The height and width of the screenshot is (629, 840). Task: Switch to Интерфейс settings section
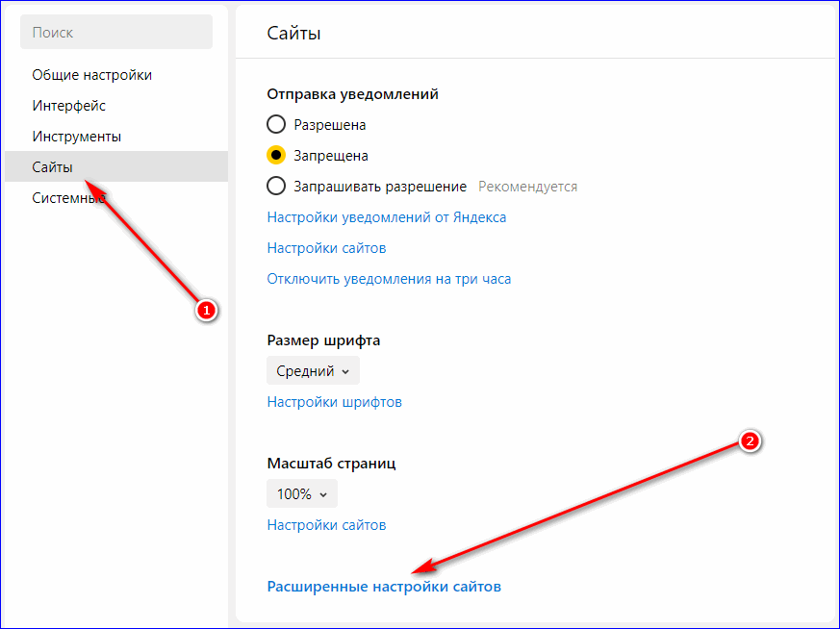tap(68, 106)
